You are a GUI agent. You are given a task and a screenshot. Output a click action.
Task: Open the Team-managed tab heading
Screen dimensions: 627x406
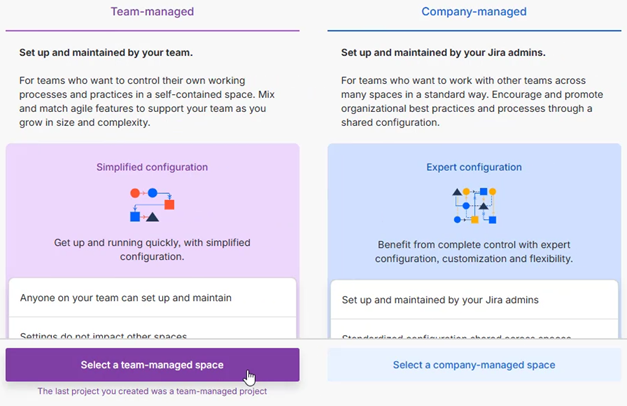coord(152,12)
